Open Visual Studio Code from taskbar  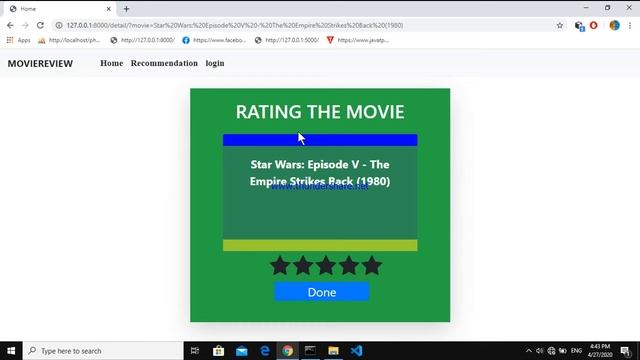click(356, 351)
